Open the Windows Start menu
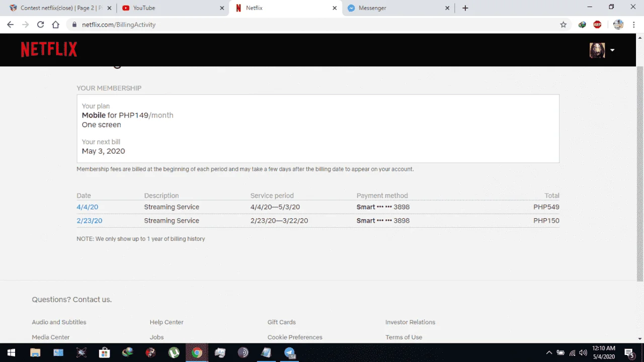644x362 pixels. 11,352
